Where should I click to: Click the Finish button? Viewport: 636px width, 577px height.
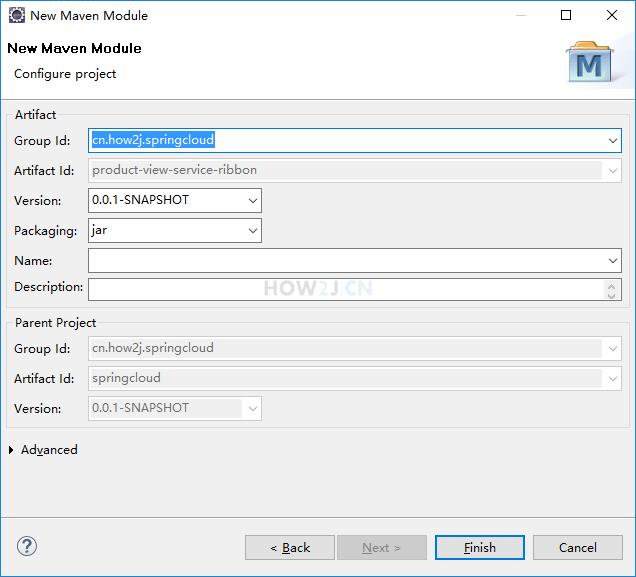[480, 548]
